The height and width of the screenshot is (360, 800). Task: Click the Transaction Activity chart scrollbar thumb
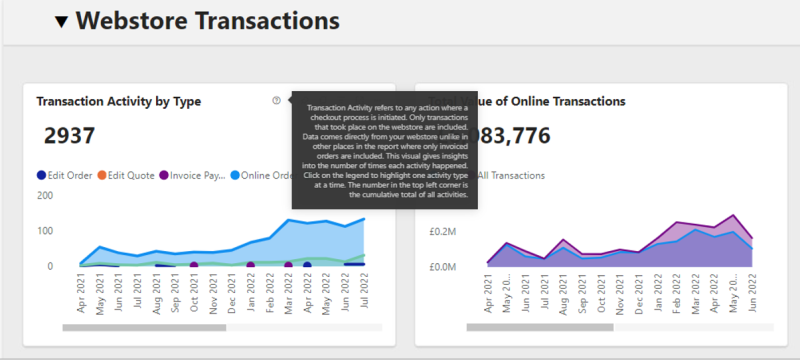144,327
